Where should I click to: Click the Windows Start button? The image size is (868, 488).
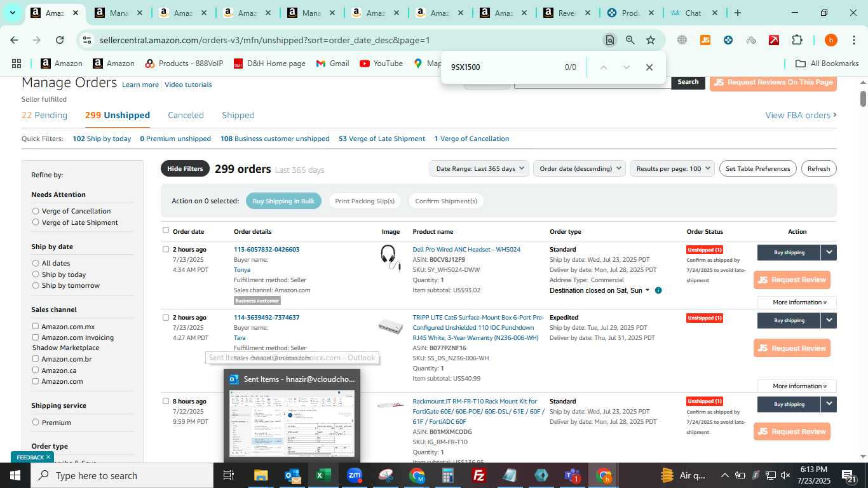(x=15, y=475)
